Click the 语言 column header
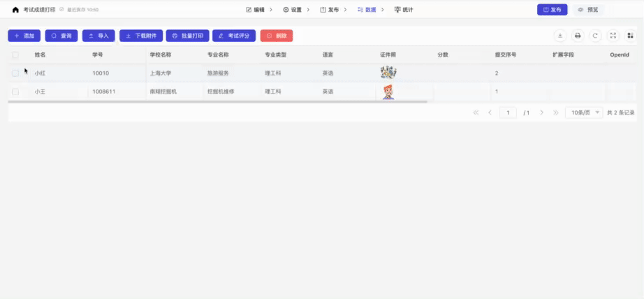The image size is (644, 299). (328, 54)
